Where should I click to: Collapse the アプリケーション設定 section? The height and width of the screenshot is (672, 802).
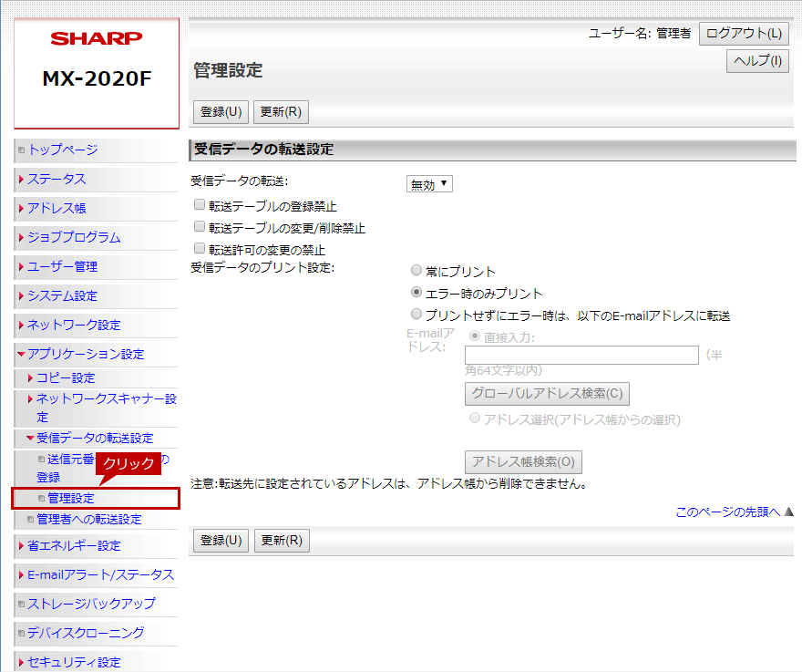(85, 354)
